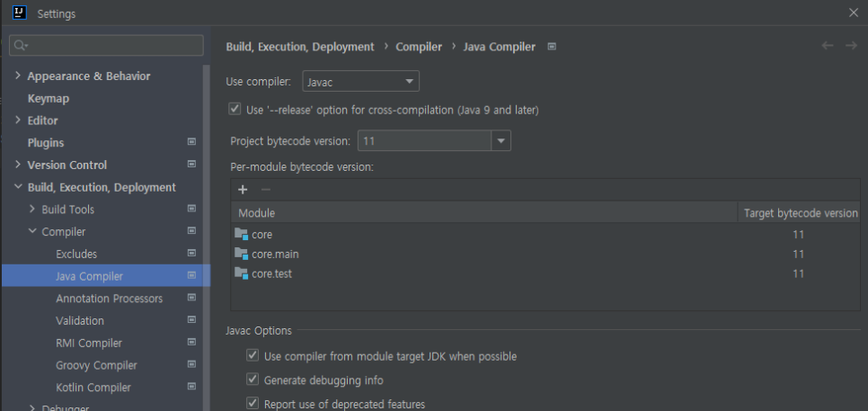Close the Settings dialog
The height and width of the screenshot is (411, 868).
pos(854,13)
